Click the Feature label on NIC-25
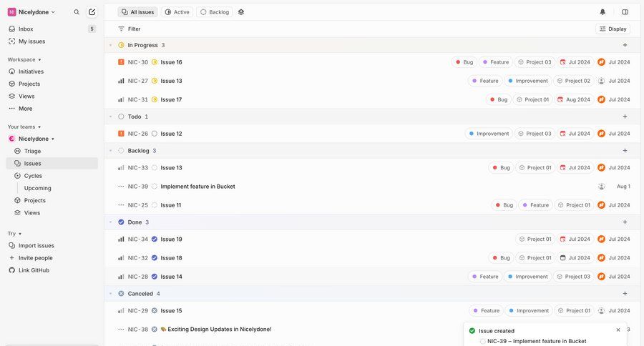Viewport: 644px width, 346px height. pos(535,205)
